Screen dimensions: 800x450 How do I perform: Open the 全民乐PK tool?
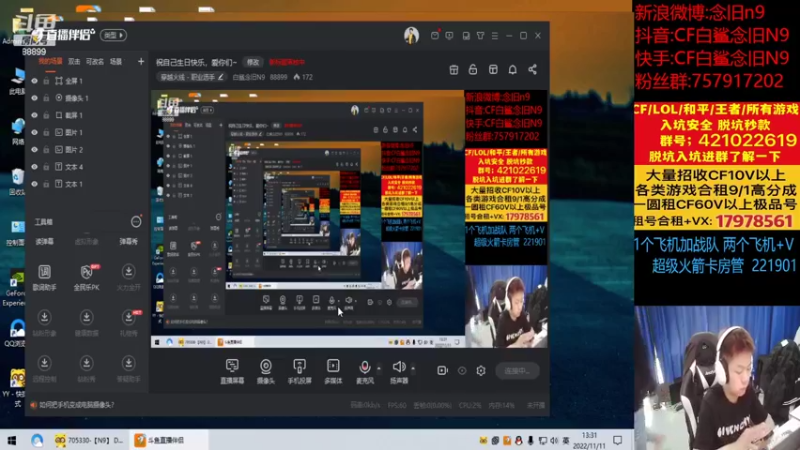pos(87,278)
